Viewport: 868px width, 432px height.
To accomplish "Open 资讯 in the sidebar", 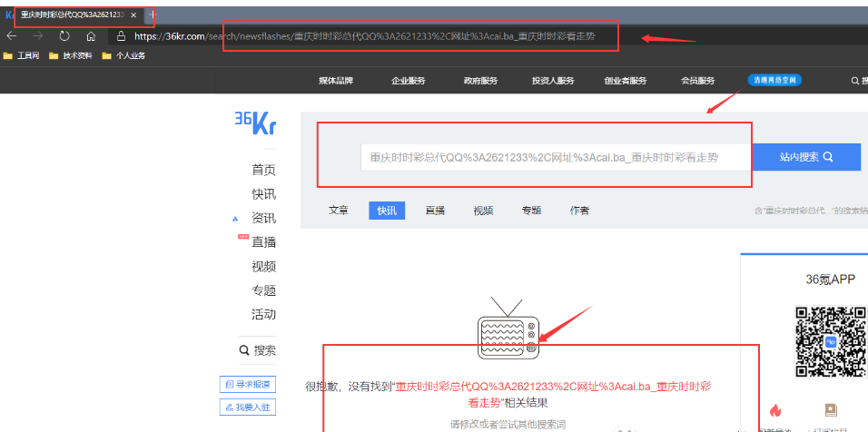I will tap(263, 219).
